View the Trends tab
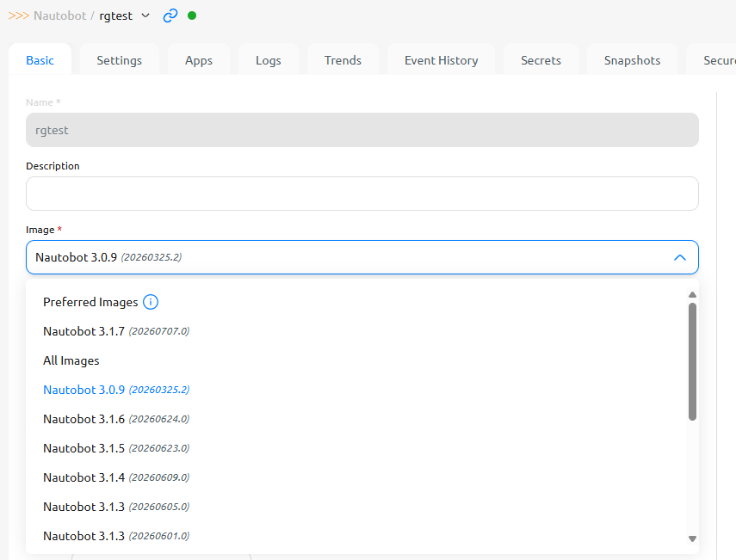The image size is (736, 560). 343,60
